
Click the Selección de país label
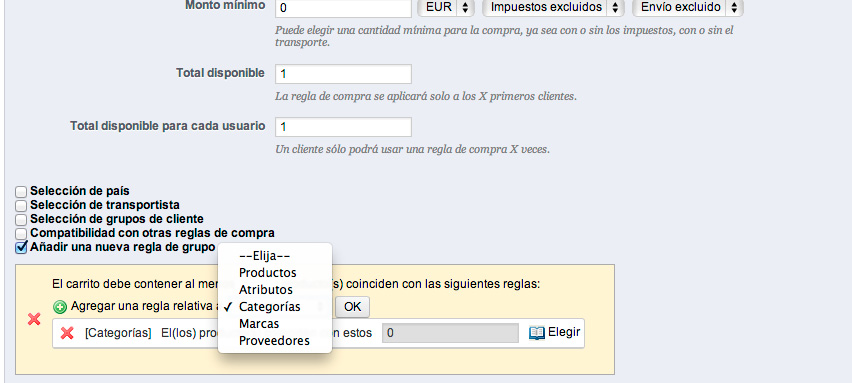click(80, 191)
